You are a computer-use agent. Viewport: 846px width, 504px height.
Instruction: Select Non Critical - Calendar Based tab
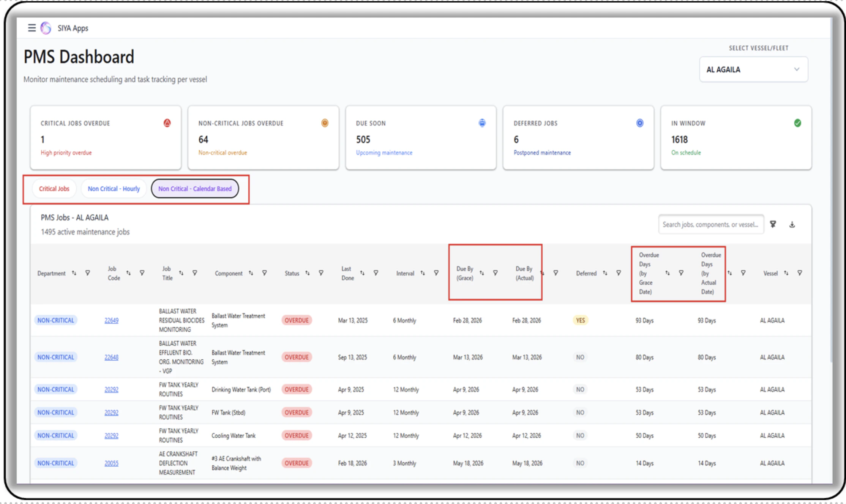tap(195, 189)
